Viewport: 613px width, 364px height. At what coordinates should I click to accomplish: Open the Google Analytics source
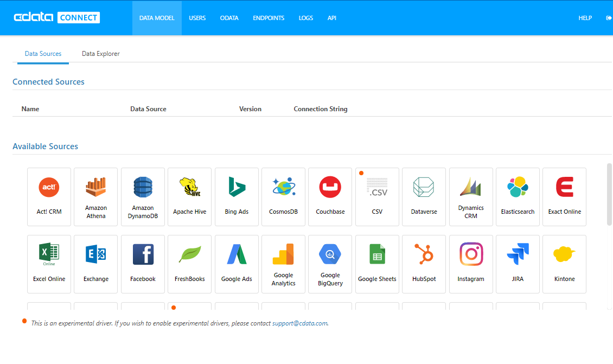283,264
